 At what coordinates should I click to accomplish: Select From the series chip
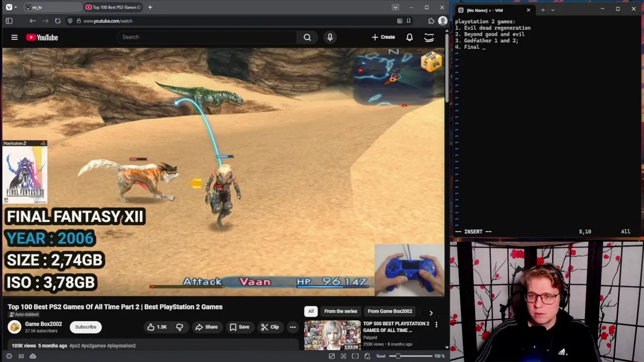click(341, 311)
